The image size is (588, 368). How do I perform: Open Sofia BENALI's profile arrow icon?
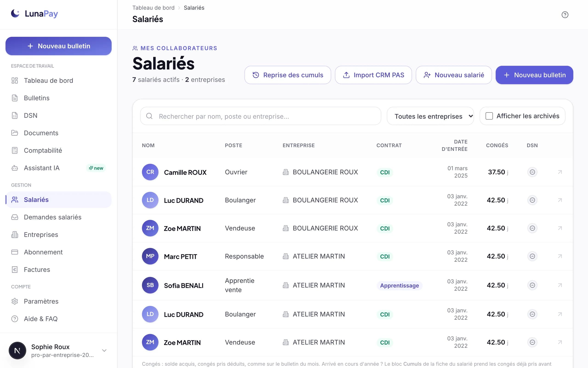click(560, 285)
